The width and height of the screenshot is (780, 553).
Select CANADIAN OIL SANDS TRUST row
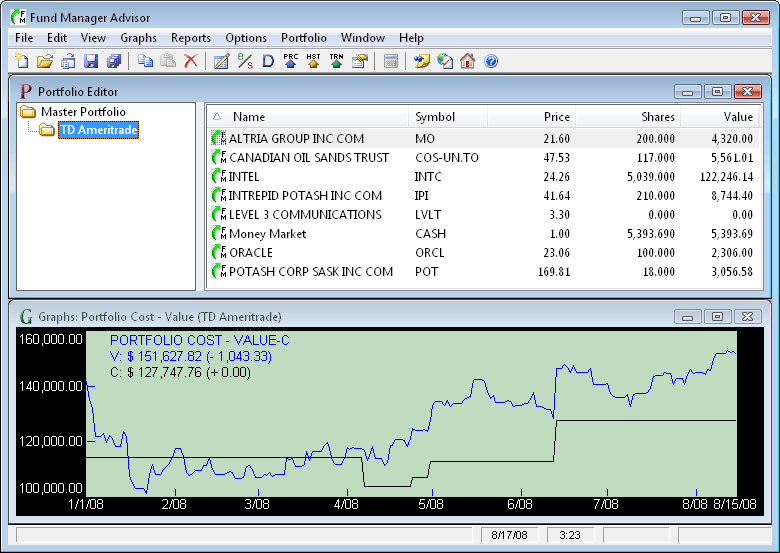483,158
